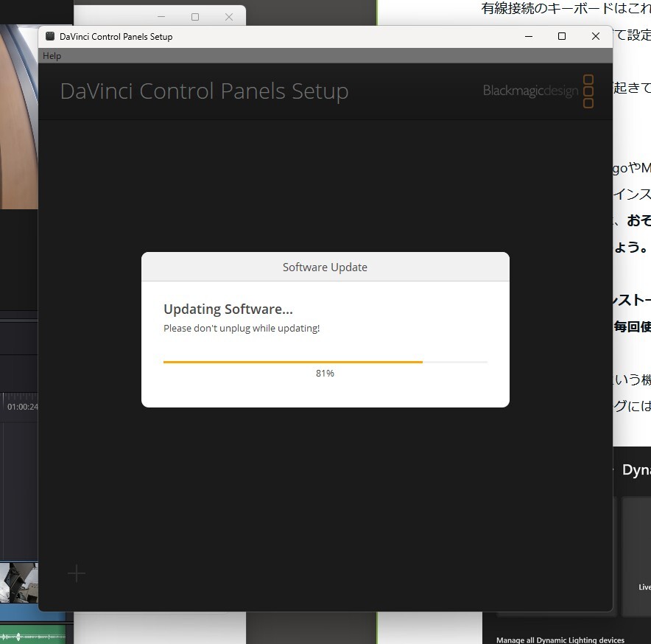Click the green audio waveform clip
Screen dimensions: 651x644
click(x=33, y=636)
